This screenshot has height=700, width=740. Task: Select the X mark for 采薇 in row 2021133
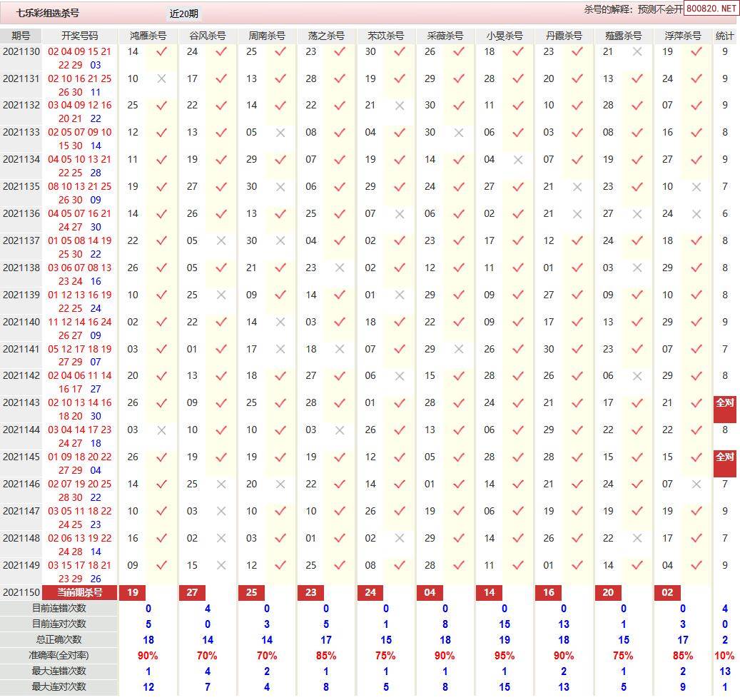tap(459, 133)
